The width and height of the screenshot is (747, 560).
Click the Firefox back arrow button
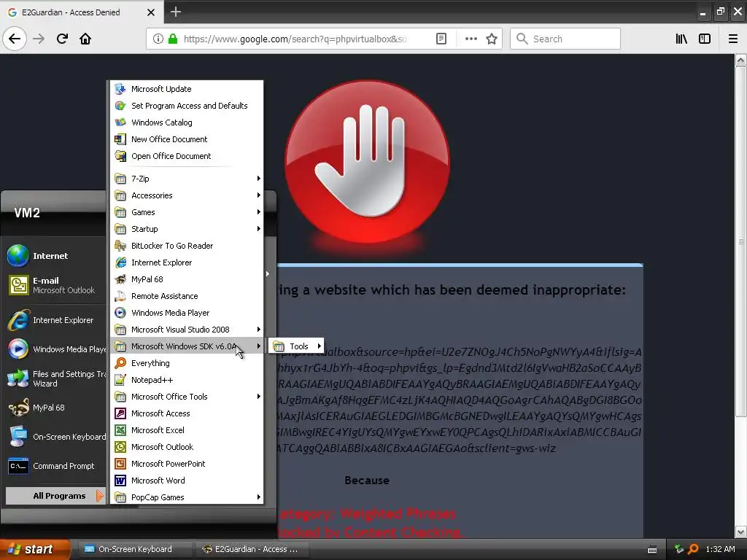(x=15, y=39)
